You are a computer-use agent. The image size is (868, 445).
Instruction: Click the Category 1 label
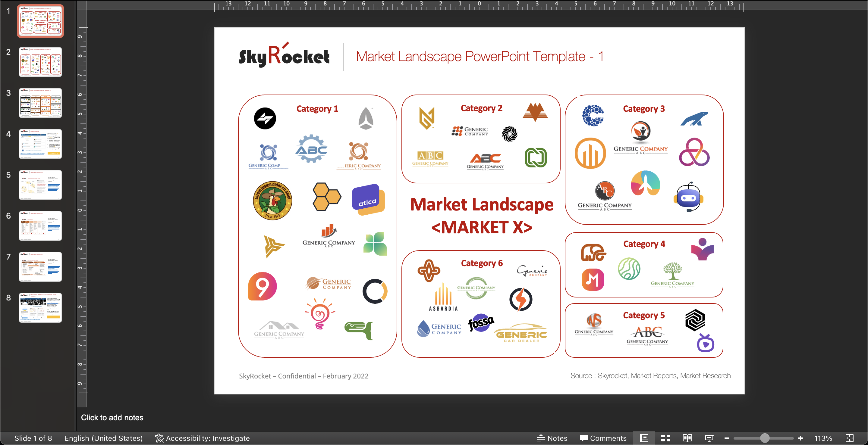tap(317, 109)
